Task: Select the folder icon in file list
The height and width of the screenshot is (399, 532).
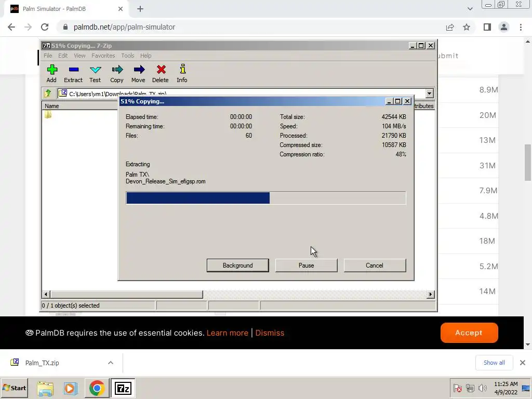Action: pyautogui.click(x=48, y=115)
